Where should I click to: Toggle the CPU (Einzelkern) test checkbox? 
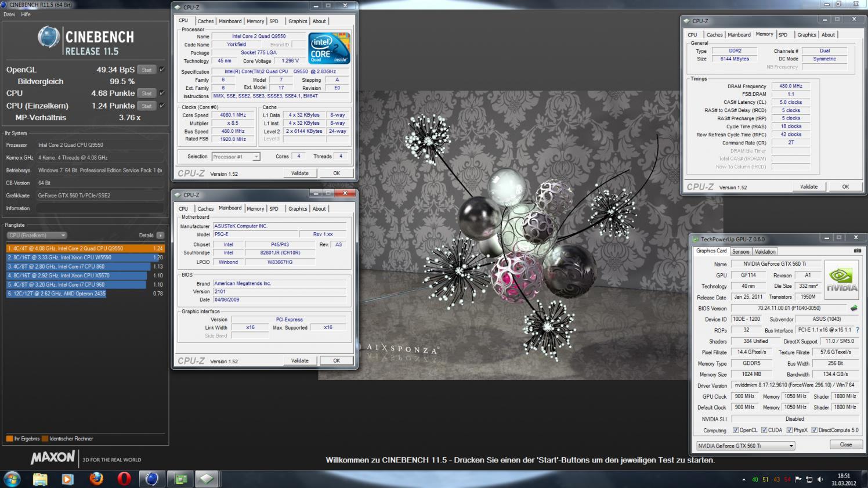coord(162,106)
